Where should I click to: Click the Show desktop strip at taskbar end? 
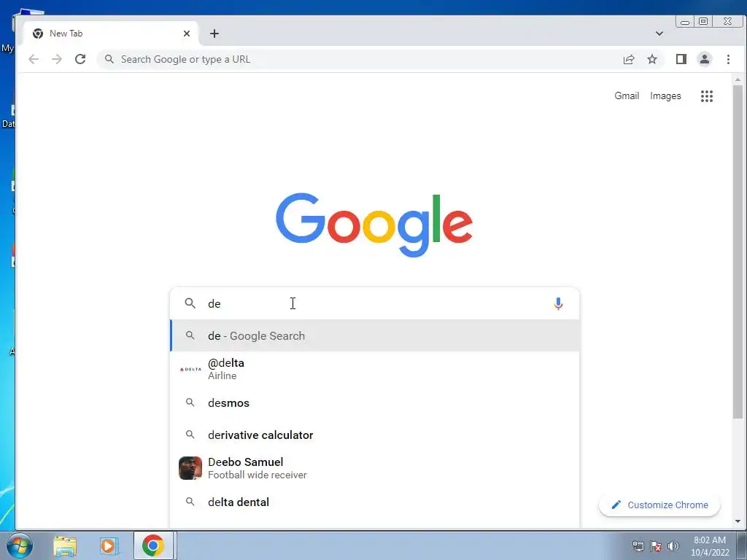(742, 545)
